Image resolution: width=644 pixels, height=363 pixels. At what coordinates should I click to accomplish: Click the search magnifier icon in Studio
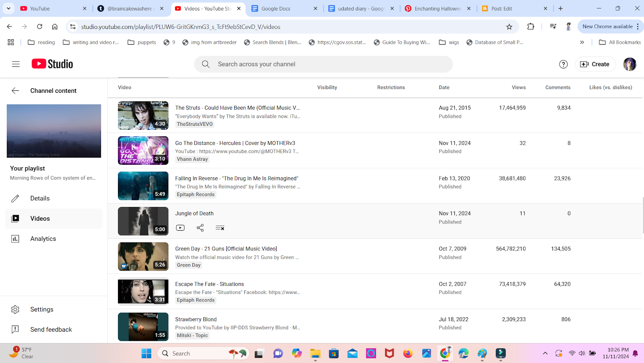(x=206, y=64)
